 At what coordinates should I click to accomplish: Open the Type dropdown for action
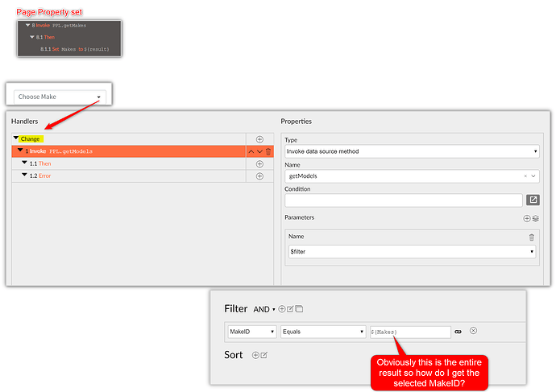click(411, 151)
